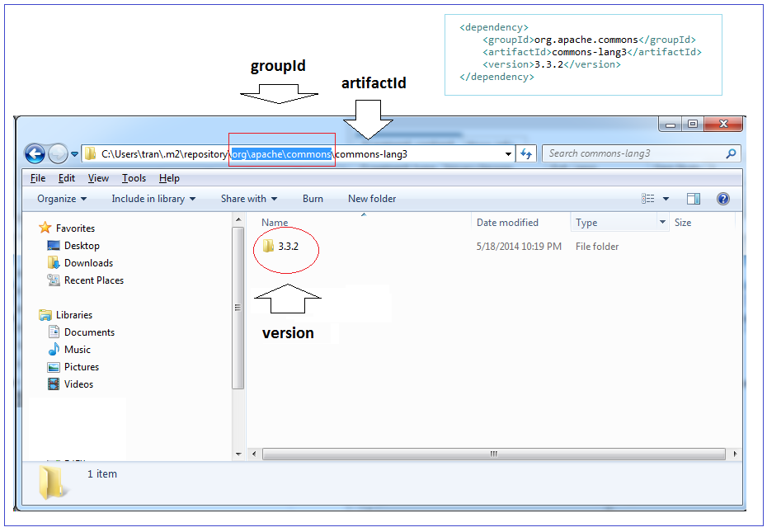Click the 5/18/2014 10:19 PM date cell
Image resolution: width=767 pixels, height=532 pixels.
519,247
